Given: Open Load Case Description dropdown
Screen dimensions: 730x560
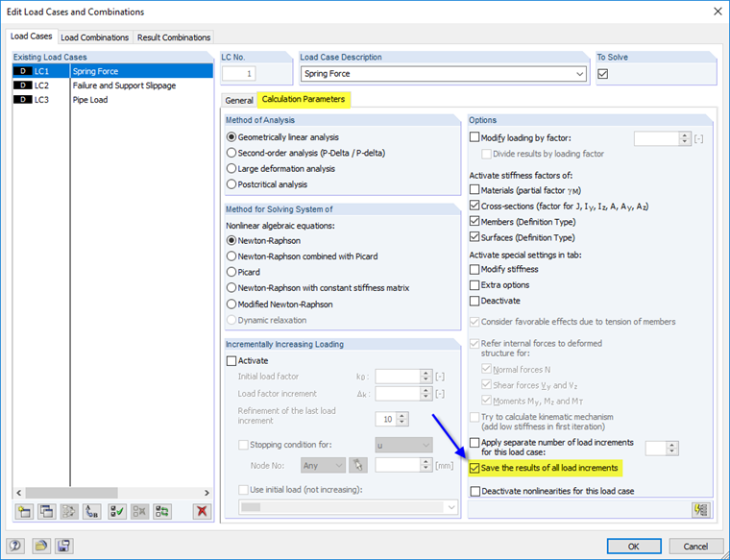Looking at the screenshot, I should click(x=579, y=74).
